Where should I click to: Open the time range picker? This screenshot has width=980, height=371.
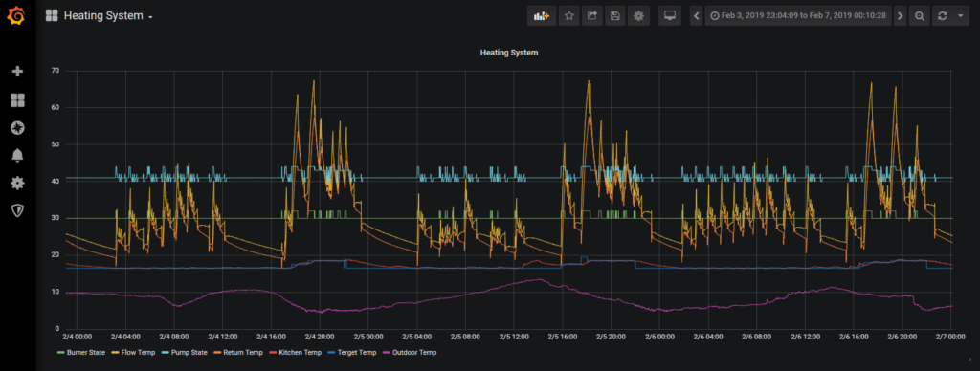click(x=798, y=16)
